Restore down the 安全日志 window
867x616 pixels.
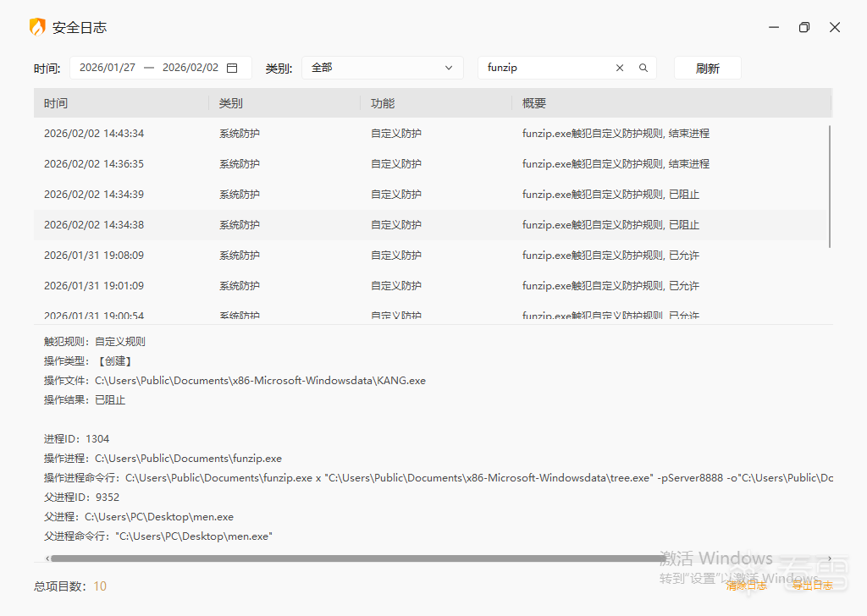click(804, 27)
